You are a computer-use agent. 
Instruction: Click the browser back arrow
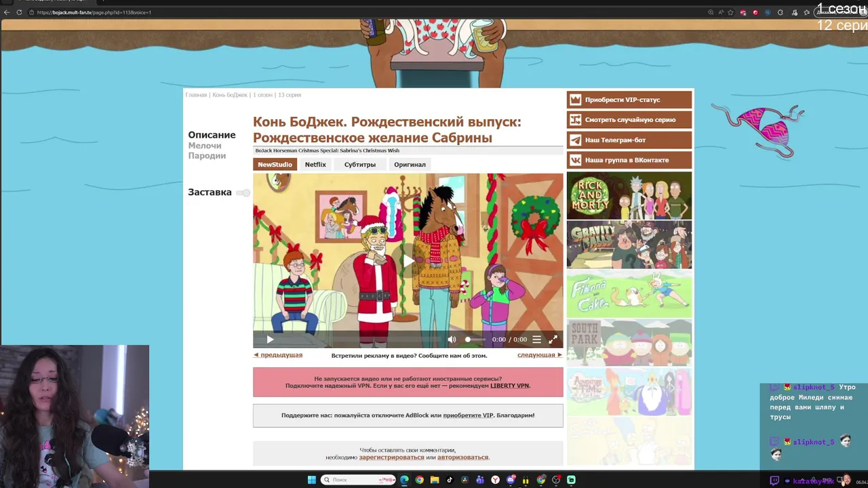(x=7, y=12)
